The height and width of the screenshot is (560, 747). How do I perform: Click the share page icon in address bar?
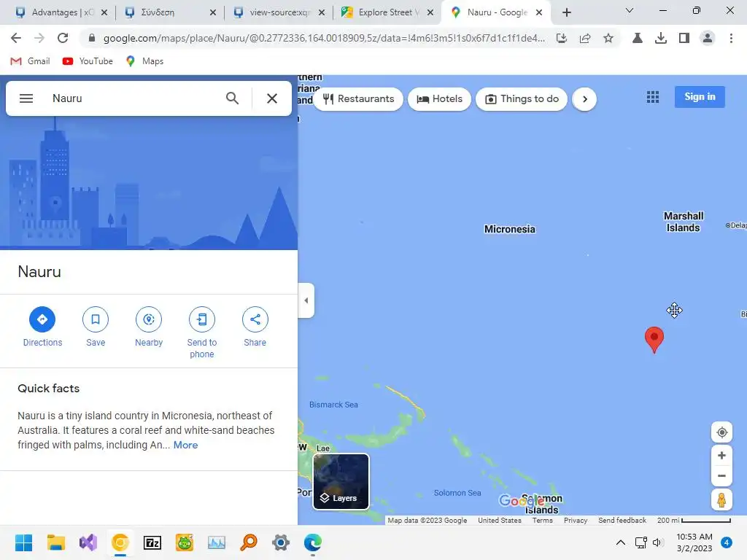point(585,38)
